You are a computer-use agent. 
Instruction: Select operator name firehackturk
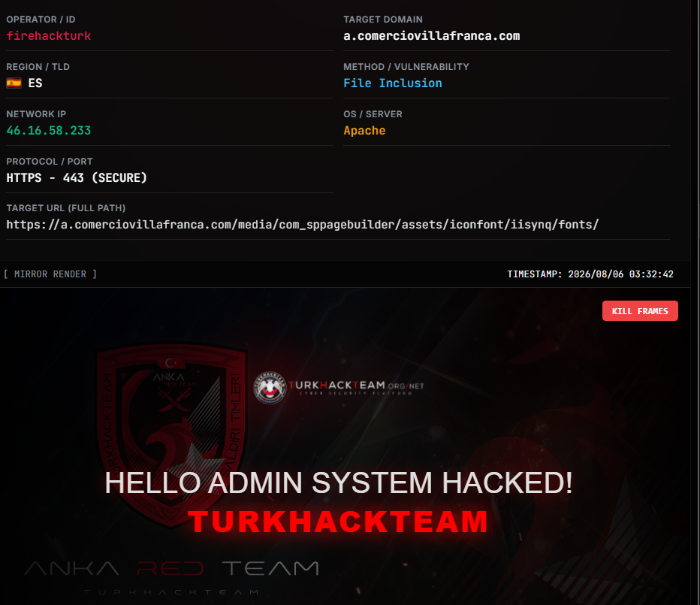click(x=49, y=36)
